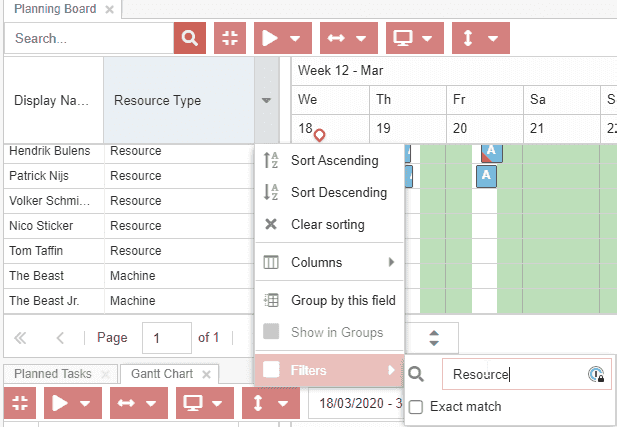The image size is (617, 427).
Task: Click the 18/03/2020 date range field
Action: tap(356, 403)
